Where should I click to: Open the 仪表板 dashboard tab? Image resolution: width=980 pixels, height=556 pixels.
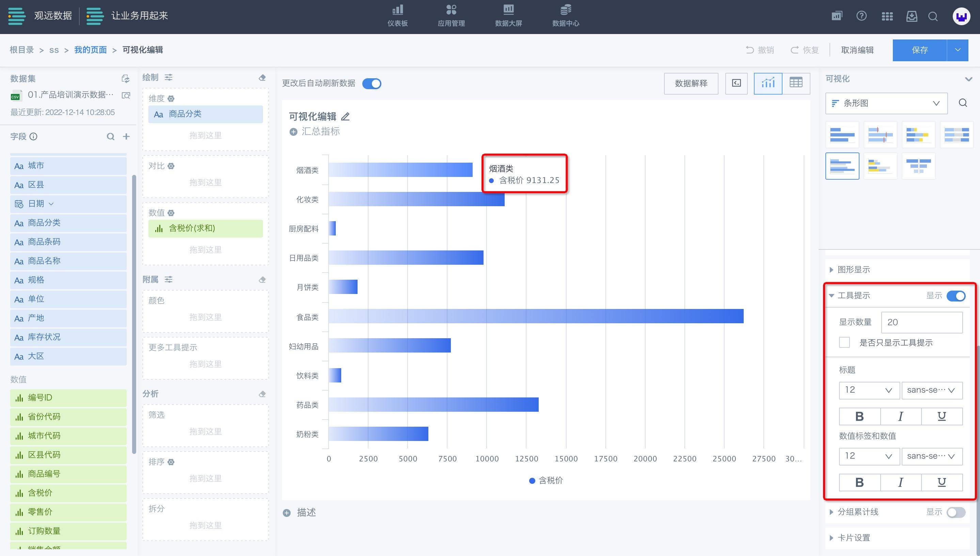pyautogui.click(x=397, y=16)
